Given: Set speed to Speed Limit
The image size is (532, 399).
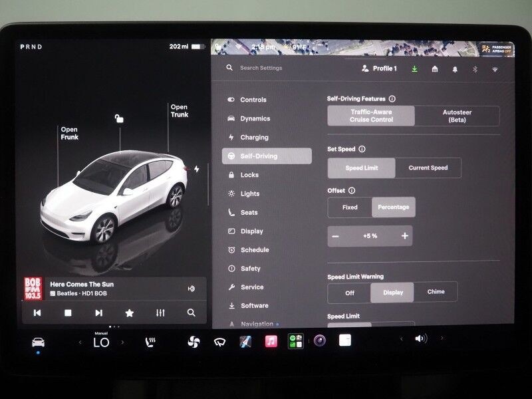Looking at the screenshot, I should (x=361, y=168).
